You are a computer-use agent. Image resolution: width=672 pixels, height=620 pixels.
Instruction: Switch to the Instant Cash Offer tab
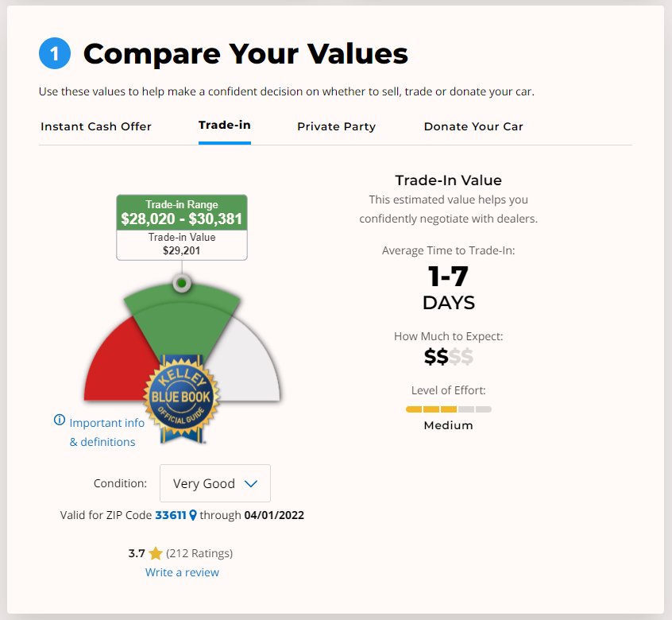96,126
